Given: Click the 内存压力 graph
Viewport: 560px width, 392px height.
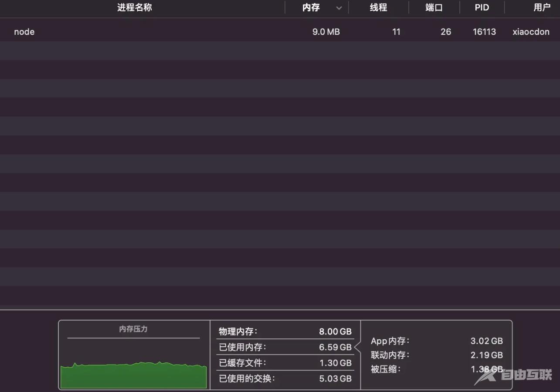Looking at the screenshot, I should point(133,375).
